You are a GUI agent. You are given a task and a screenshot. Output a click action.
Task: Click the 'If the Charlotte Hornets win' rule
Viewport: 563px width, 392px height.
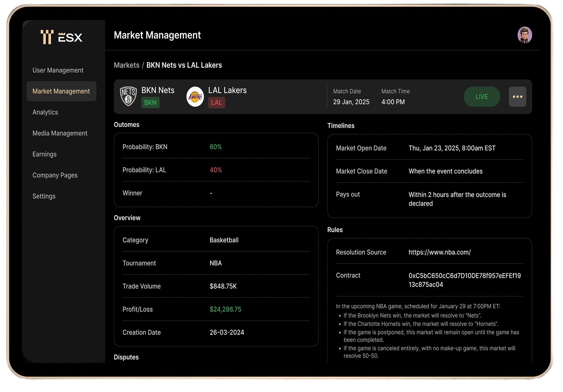pyautogui.click(x=421, y=324)
